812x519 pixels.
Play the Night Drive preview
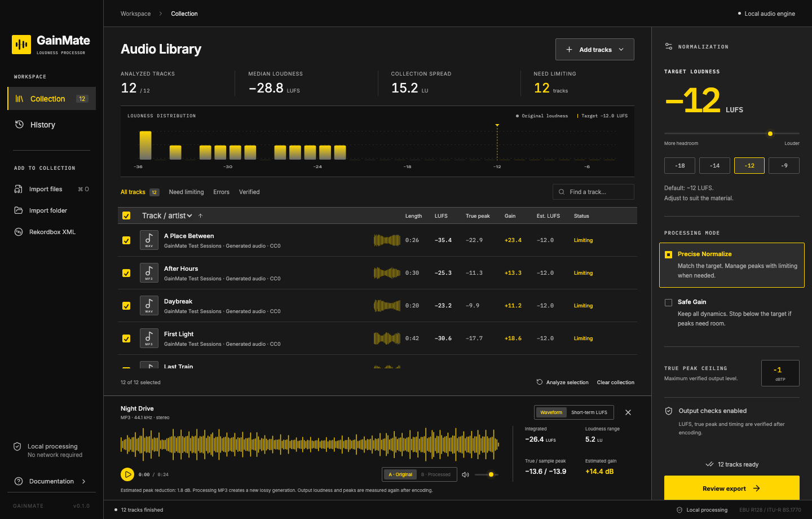[x=127, y=474]
